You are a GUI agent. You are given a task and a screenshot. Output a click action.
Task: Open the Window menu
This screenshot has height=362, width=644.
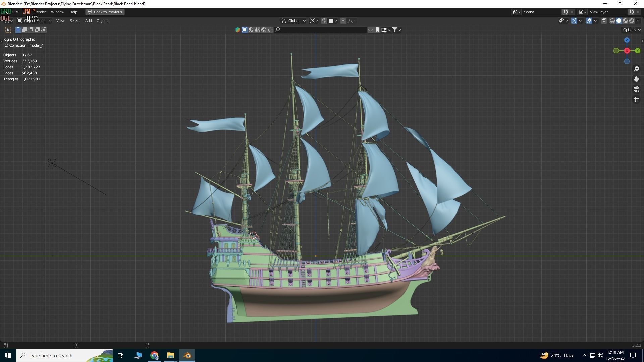(x=57, y=12)
